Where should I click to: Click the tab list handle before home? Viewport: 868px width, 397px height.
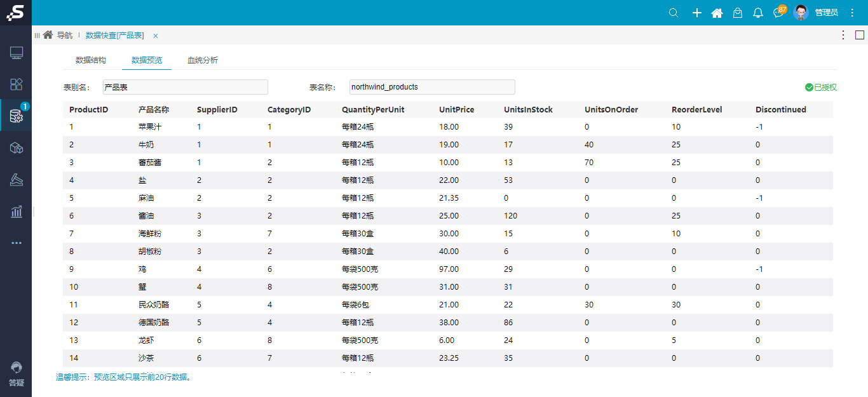[37, 35]
